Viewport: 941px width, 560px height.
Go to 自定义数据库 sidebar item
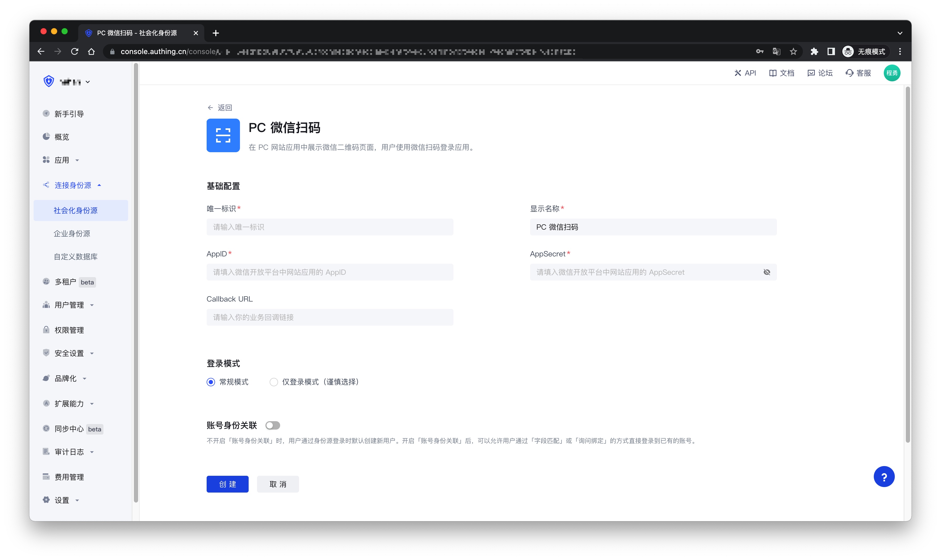pos(76,257)
